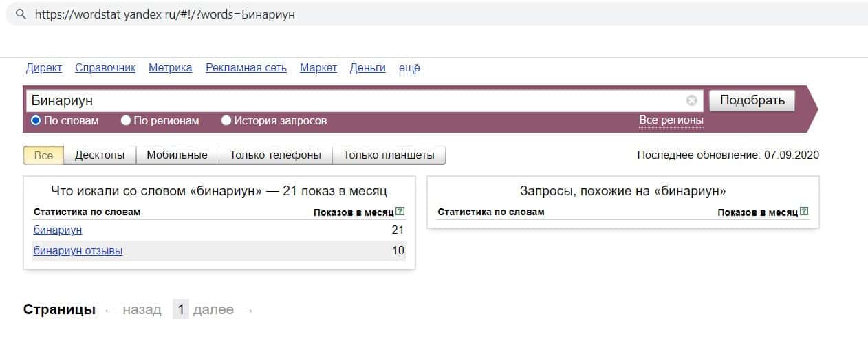
Task: Click the search magnifier icon in address bar
Action: (x=20, y=14)
